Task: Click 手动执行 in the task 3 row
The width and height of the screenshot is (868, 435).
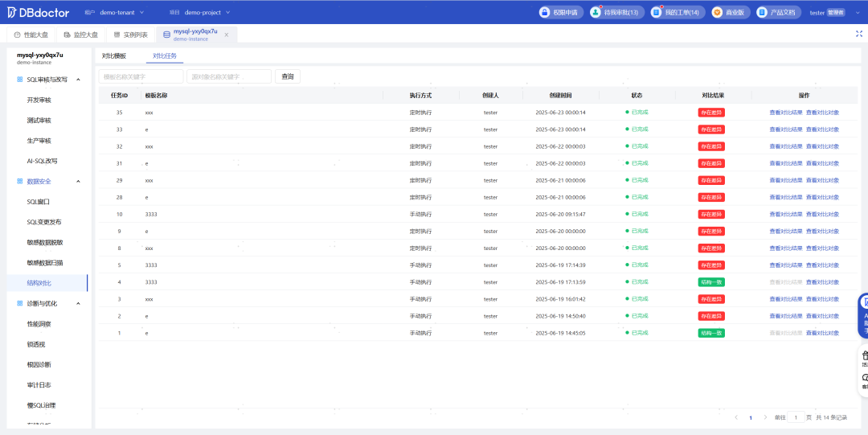Action: tap(420, 299)
